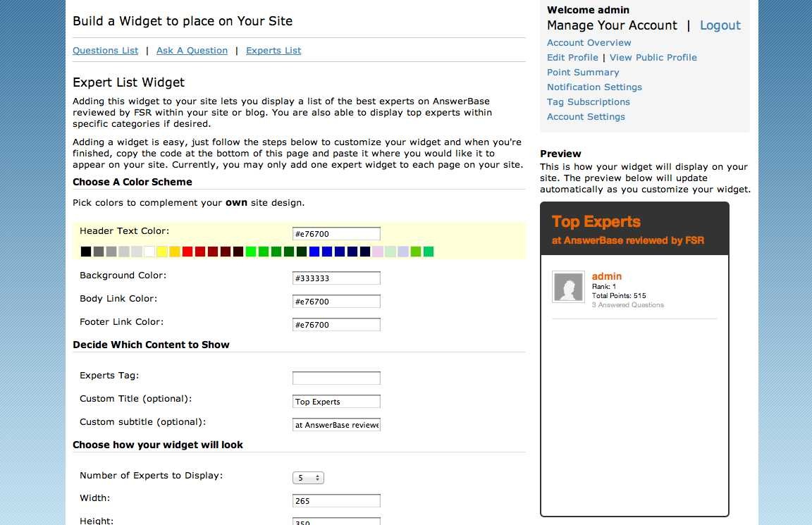Open the Edit Profile link

[x=572, y=58]
